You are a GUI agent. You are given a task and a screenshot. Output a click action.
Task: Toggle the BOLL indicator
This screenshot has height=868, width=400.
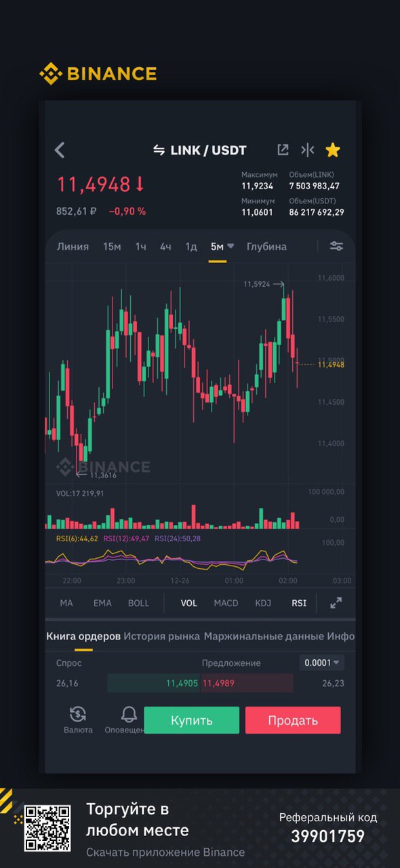click(x=138, y=603)
